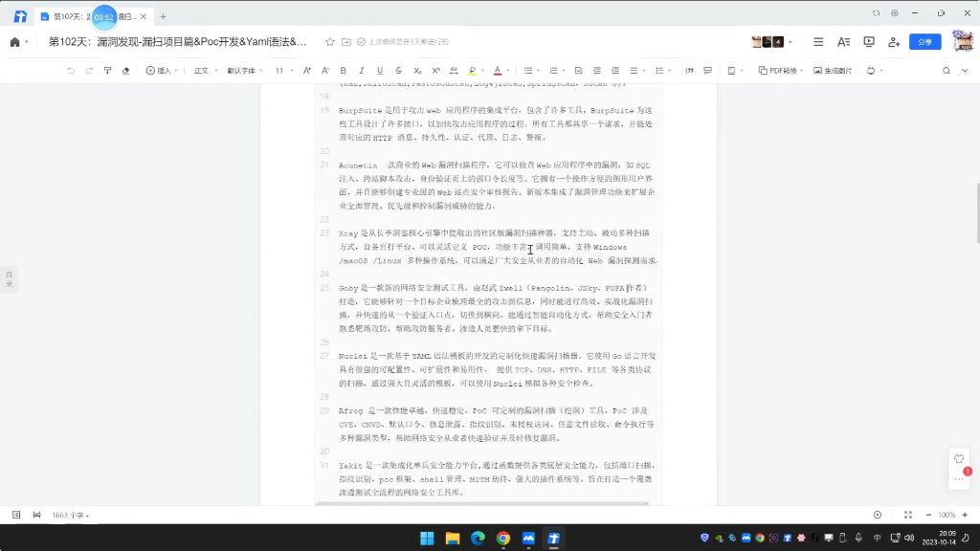Screen dimensions: 980x551
Task: Toggle bold formatting
Action: coord(344,71)
